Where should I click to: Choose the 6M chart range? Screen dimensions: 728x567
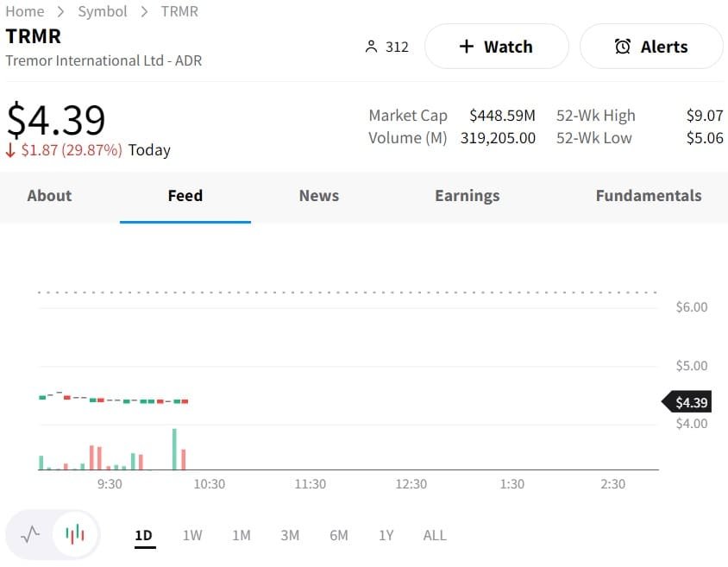[x=339, y=535]
